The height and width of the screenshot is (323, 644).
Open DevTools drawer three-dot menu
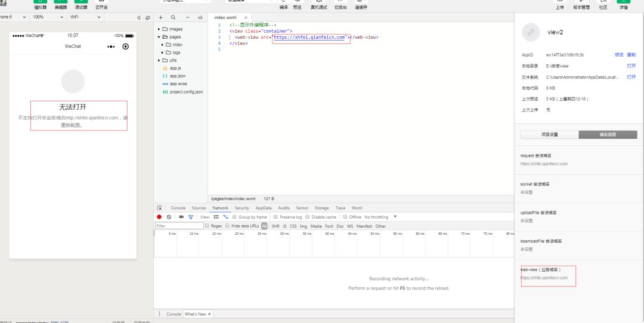[x=159, y=314]
